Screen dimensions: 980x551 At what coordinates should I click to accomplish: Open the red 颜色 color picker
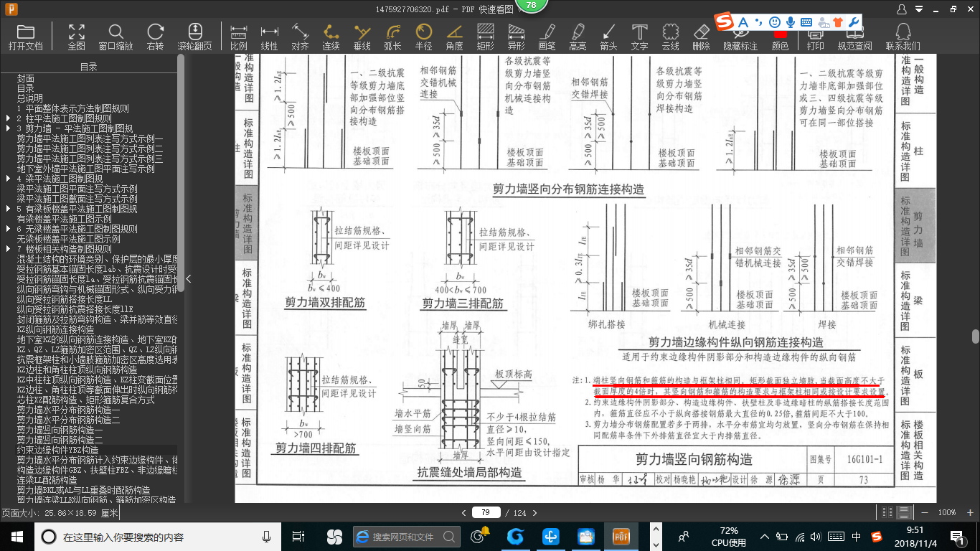pyautogui.click(x=780, y=39)
